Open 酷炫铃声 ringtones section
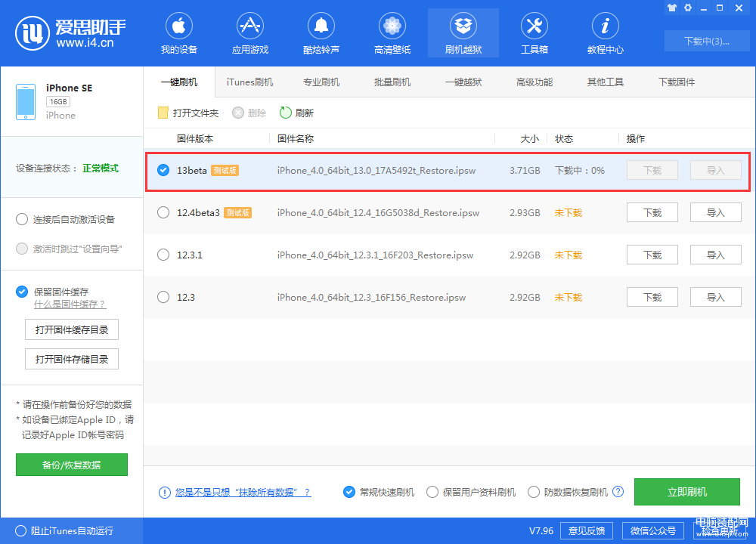Image resolution: width=756 pixels, height=544 pixels. click(321, 33)
